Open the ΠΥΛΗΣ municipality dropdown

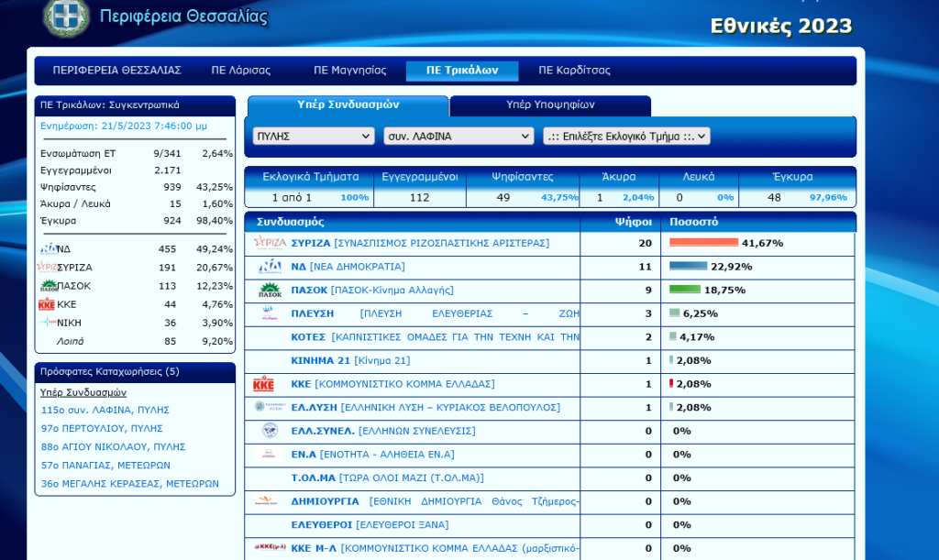(314, 136)
